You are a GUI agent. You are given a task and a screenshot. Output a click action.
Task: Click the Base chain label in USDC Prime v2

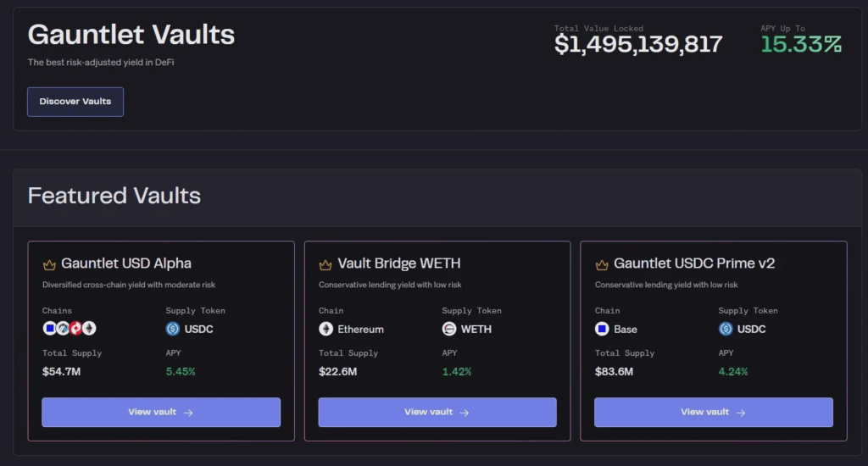pos(626,330)
